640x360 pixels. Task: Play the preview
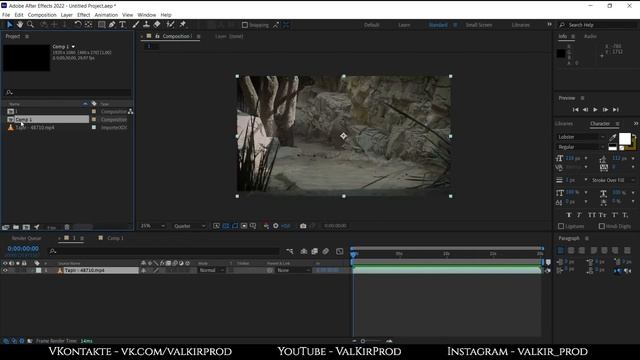tap(595, 110)
